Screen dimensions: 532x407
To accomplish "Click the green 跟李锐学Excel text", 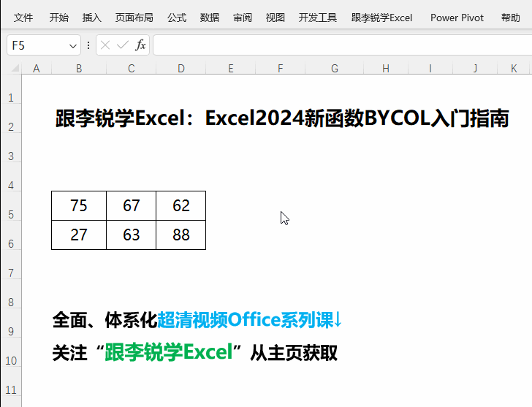I will 169,352.
